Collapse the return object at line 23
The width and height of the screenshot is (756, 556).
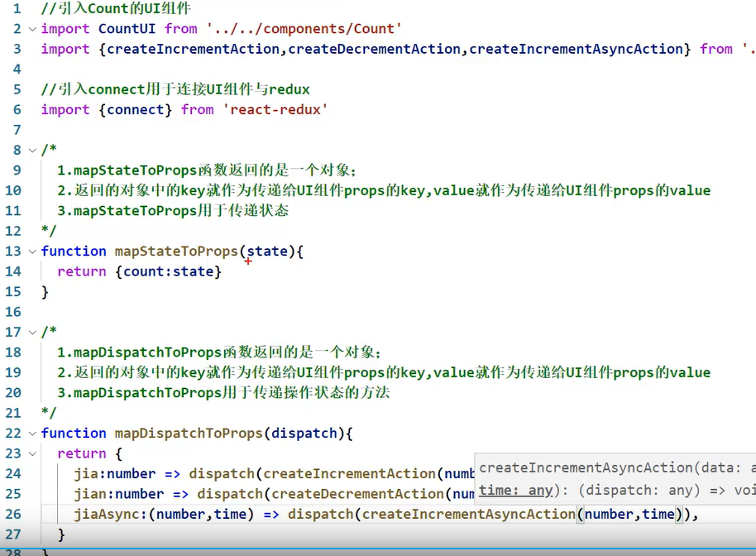(32, 453)
